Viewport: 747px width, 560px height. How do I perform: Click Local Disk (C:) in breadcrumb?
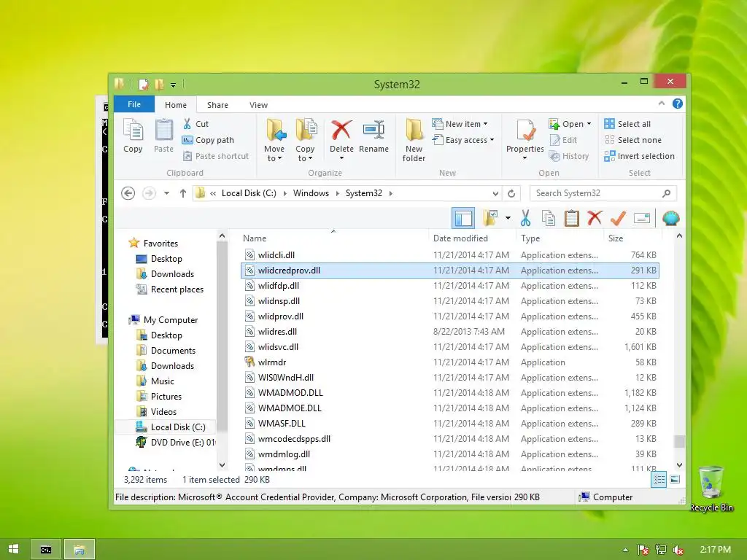(x=249, y=193)
